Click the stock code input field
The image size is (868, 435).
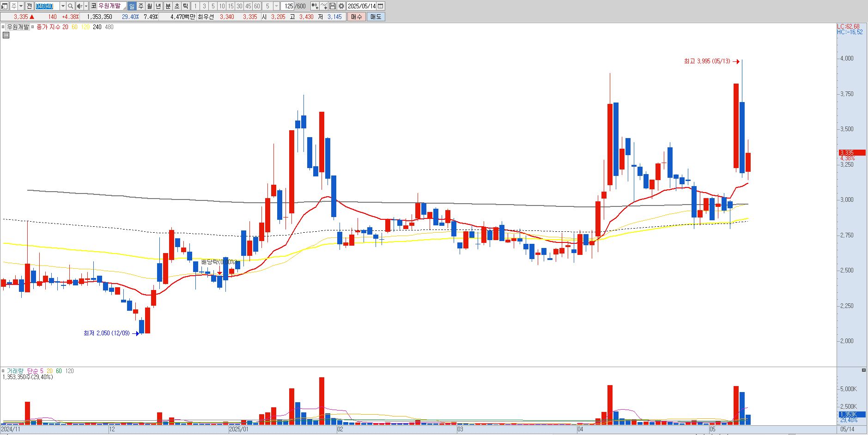pos(47,6)
